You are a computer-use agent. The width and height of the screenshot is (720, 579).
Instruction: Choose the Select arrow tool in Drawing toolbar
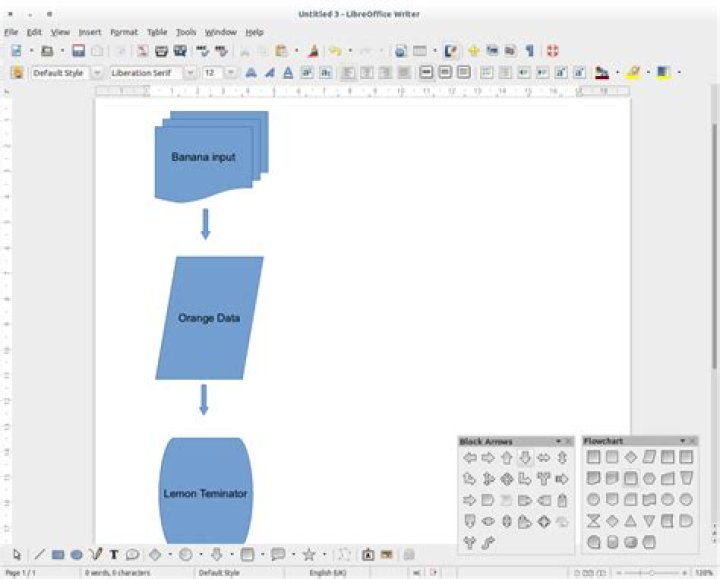coord(17,555)
